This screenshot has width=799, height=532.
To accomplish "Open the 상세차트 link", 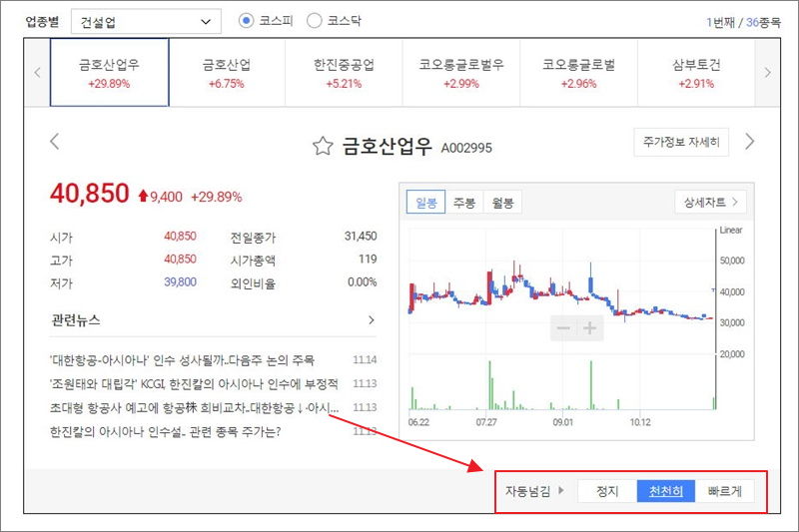I will click(x=710, y=202).
